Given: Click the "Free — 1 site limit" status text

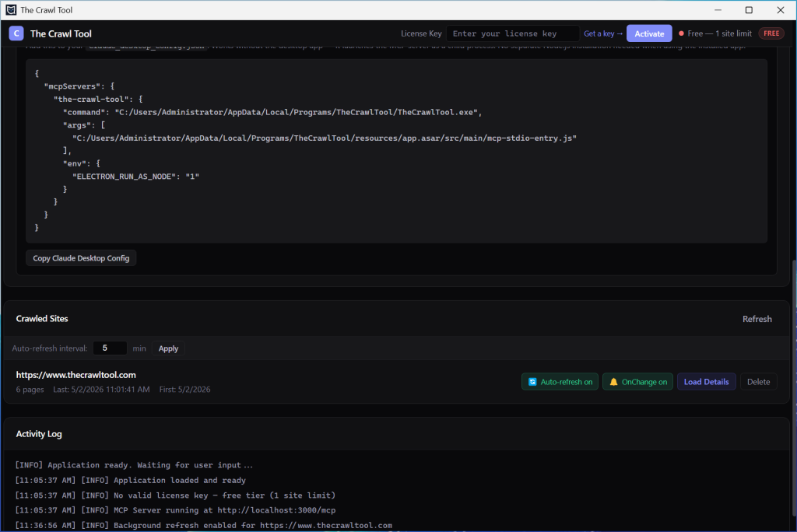Looking at the screenshot, I should (x=719, y=33).
